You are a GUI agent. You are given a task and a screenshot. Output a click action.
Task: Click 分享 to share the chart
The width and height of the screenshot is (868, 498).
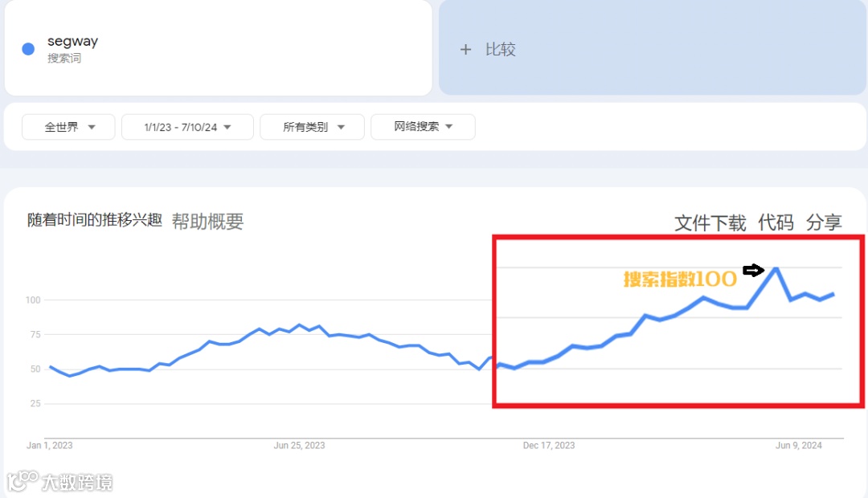pyautogui.click(x=824, y=222)
